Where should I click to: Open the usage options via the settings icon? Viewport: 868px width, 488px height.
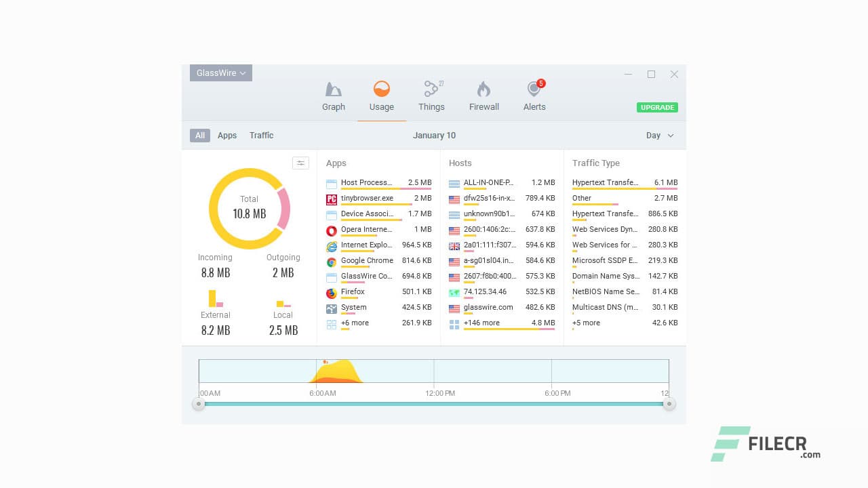coord(300,163)
